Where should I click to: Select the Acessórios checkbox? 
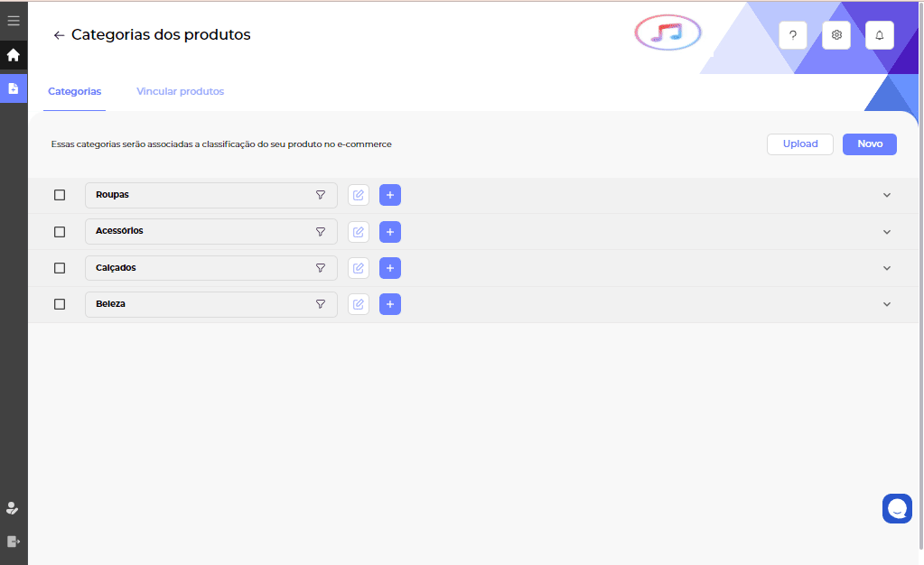(x=60, y=232)
